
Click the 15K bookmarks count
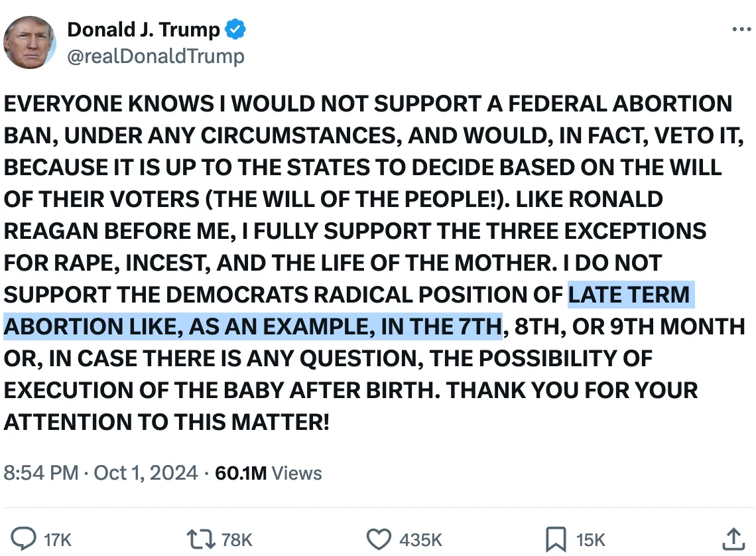tap(590, 540)
